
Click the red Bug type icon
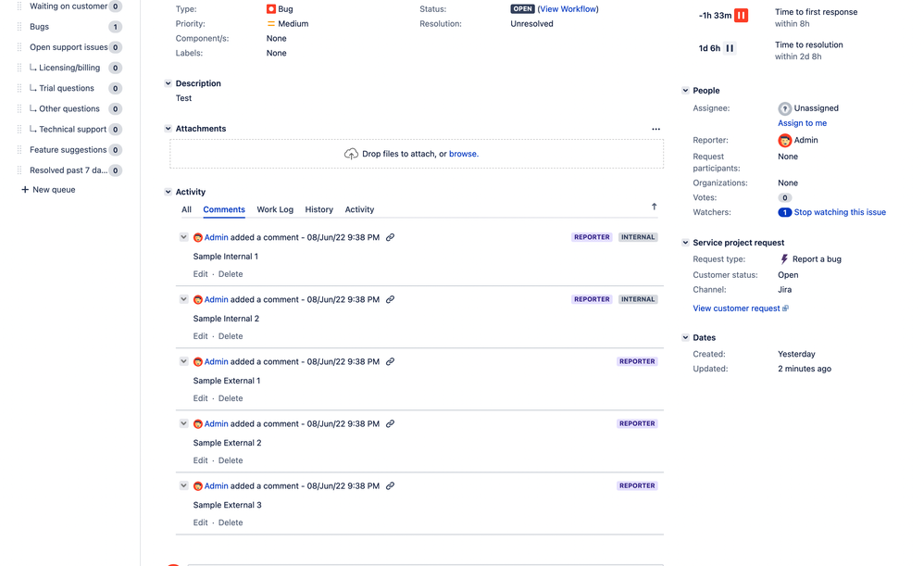point(271,9)
